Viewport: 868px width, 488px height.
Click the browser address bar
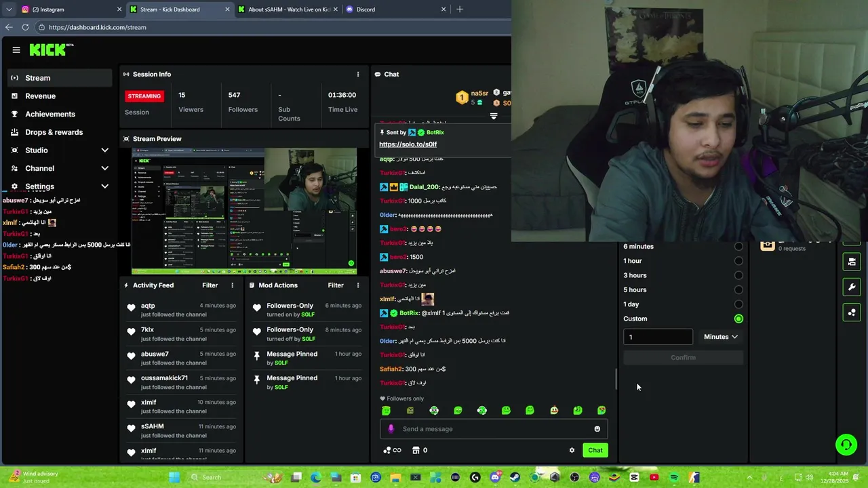(271, 27)
